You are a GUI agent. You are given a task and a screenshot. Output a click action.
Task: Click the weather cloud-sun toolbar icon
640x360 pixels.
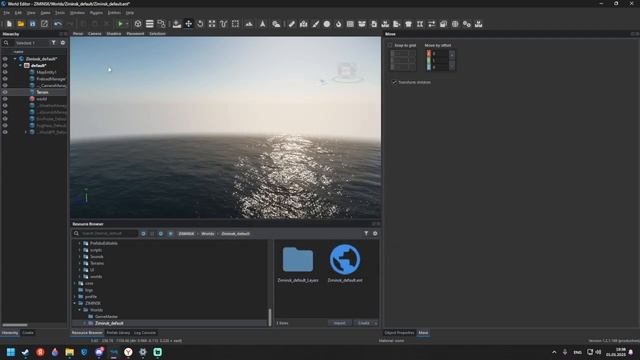(276, 24)
